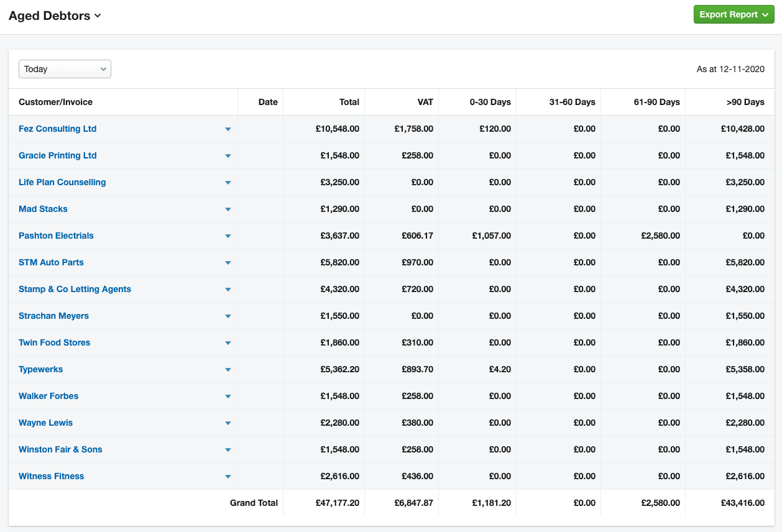The height and width of the screenshot is (532, 782).
Task: Expand Witness Fitness invoice breakdown
Action: tap(228, 476)
